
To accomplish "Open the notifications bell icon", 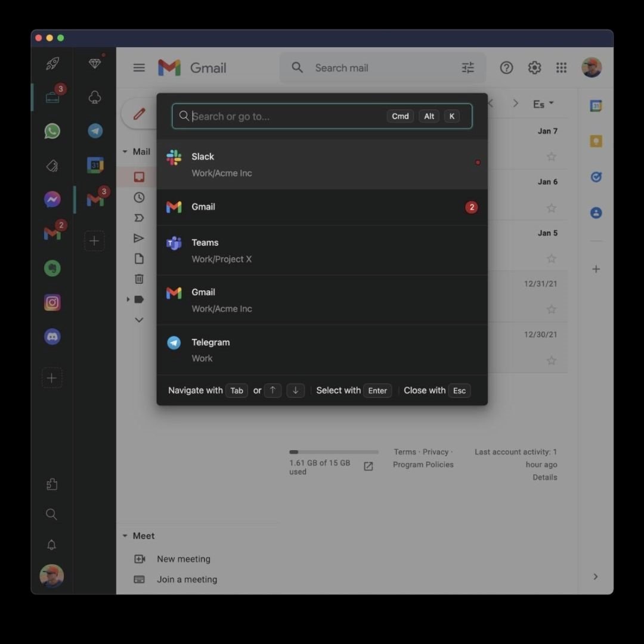I will click(x=51, y=544).
